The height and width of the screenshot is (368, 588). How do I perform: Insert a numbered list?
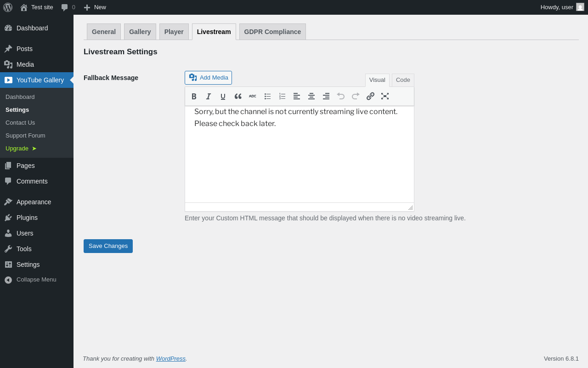(x=282, y=96)
